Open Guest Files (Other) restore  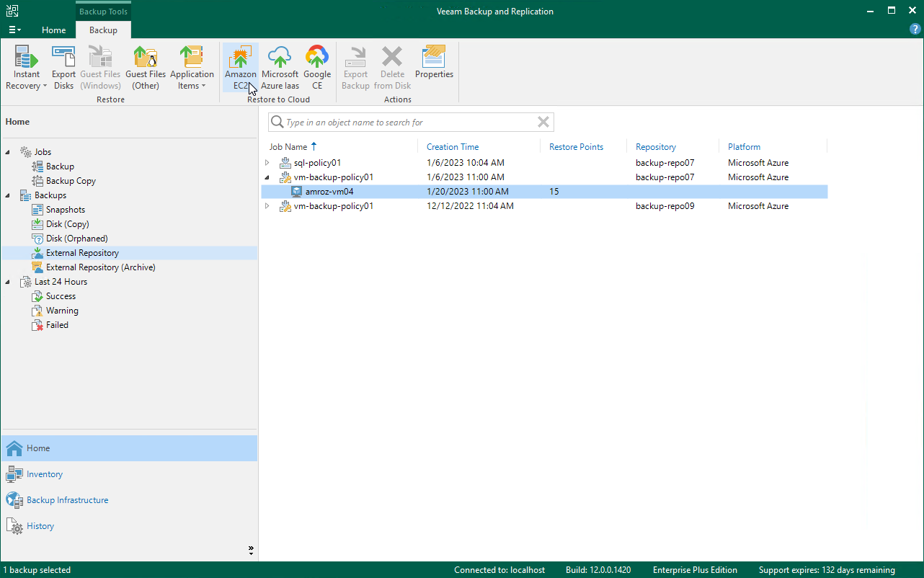pyautogui.click(x=146, y=68)
